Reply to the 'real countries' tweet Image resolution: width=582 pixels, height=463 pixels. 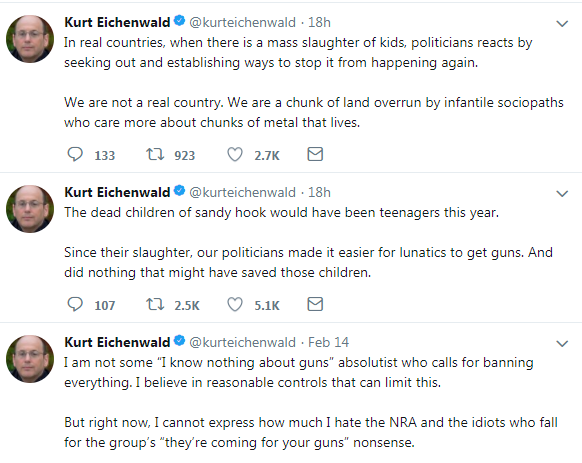pyautogui.click(x=75, y=154)
